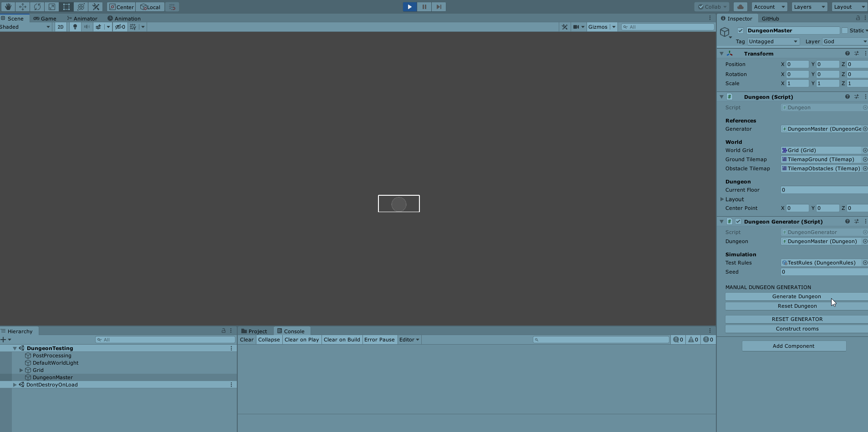This screenshot has width=868, height=432.
Task: Toggle 2D scene view mode
Action: (x=61, y=27)
